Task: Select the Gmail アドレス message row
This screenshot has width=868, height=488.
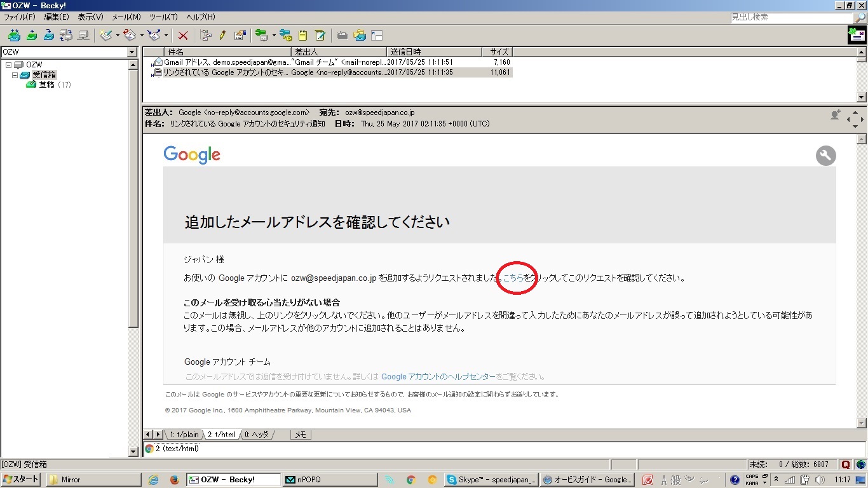Action: [328, 62]
